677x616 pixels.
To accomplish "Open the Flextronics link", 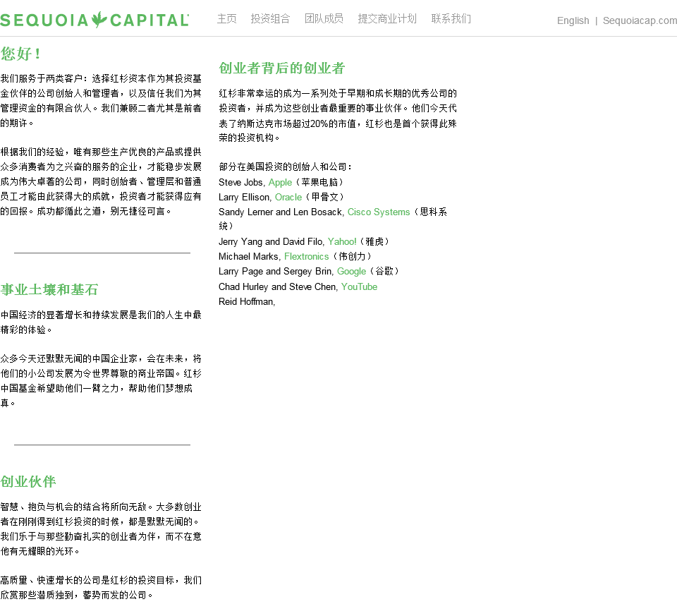I will click(x=307, y=257).
